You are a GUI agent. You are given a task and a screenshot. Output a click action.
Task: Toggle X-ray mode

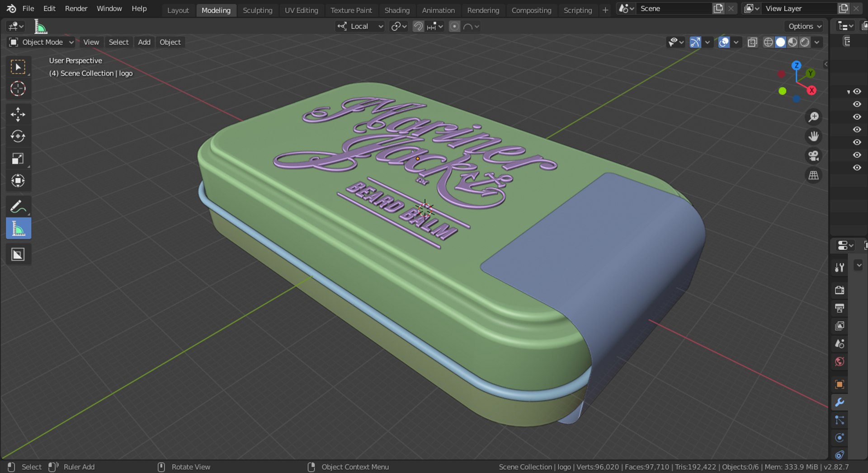point(752,42)
